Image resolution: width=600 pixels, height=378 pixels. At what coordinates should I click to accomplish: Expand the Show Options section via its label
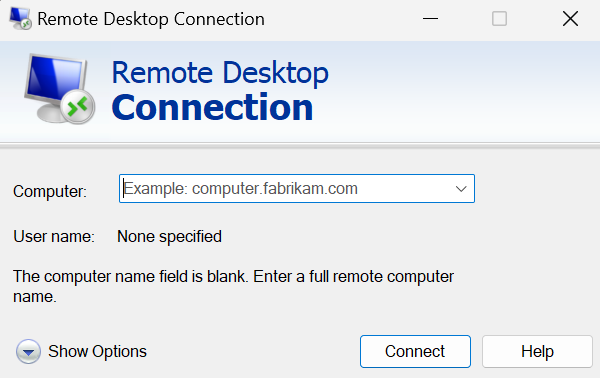point(97,351)
